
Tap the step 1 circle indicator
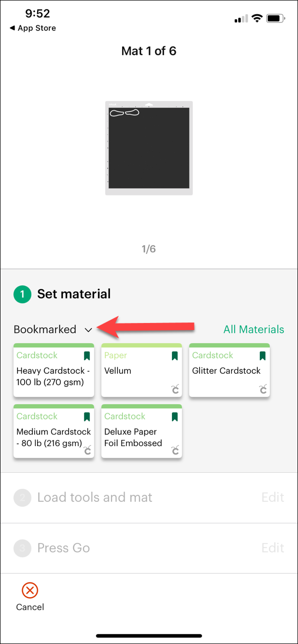point(22,294)
